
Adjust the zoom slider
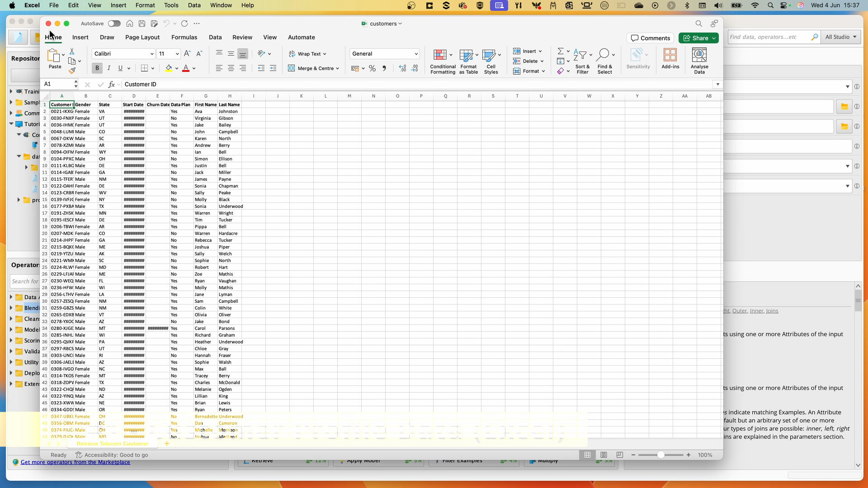click(661, 455)
